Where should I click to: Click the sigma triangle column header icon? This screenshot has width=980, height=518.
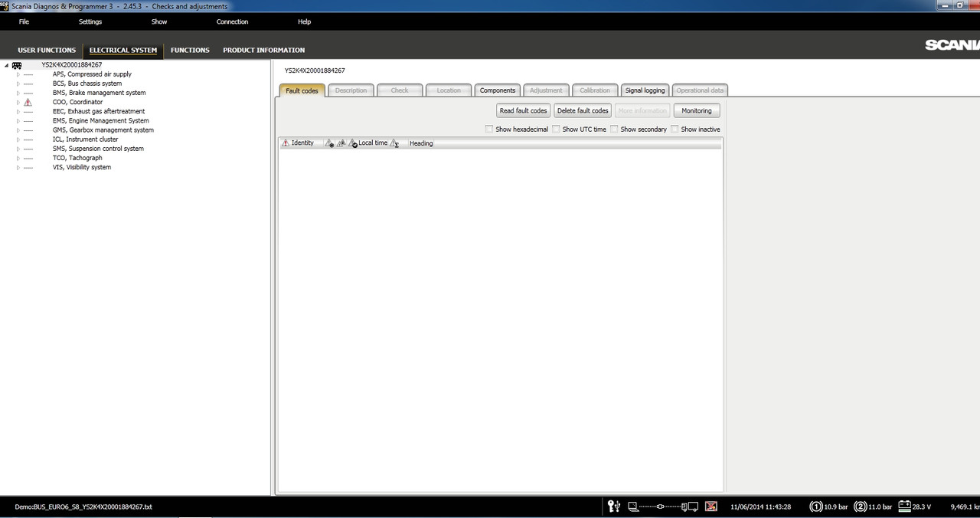tap(394, 143)
